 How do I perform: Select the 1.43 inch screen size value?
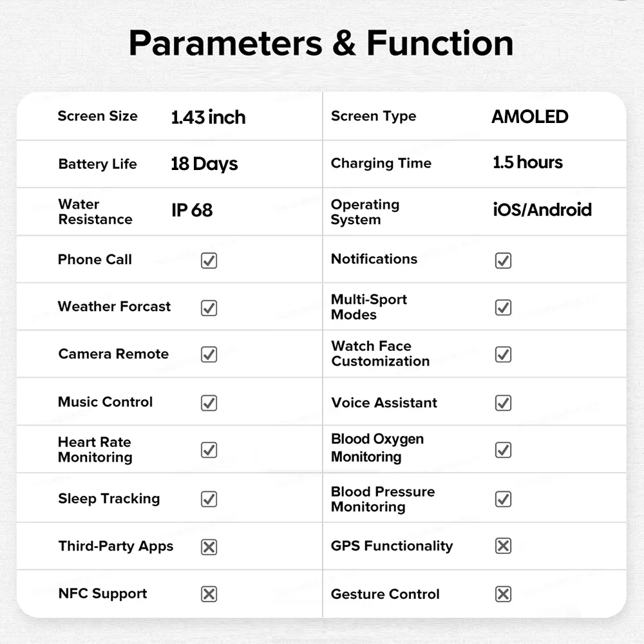pyautogui.click(x=208, y=117)
